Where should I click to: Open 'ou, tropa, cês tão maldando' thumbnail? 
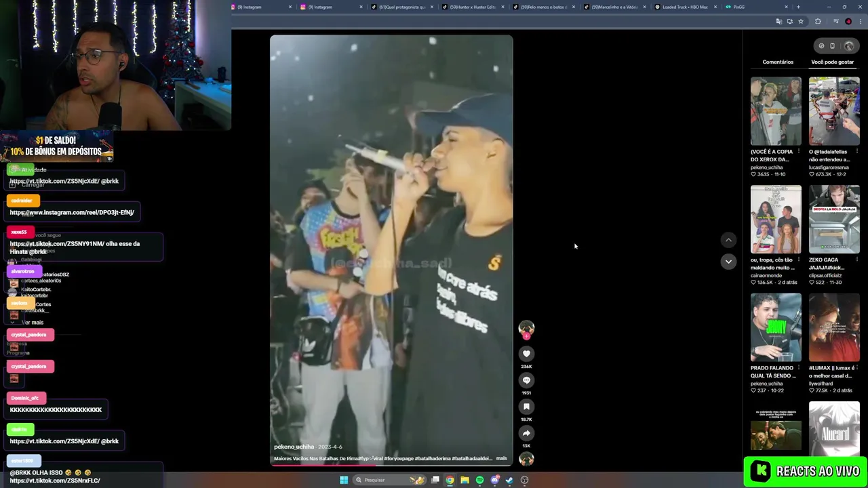click(776, 219)
